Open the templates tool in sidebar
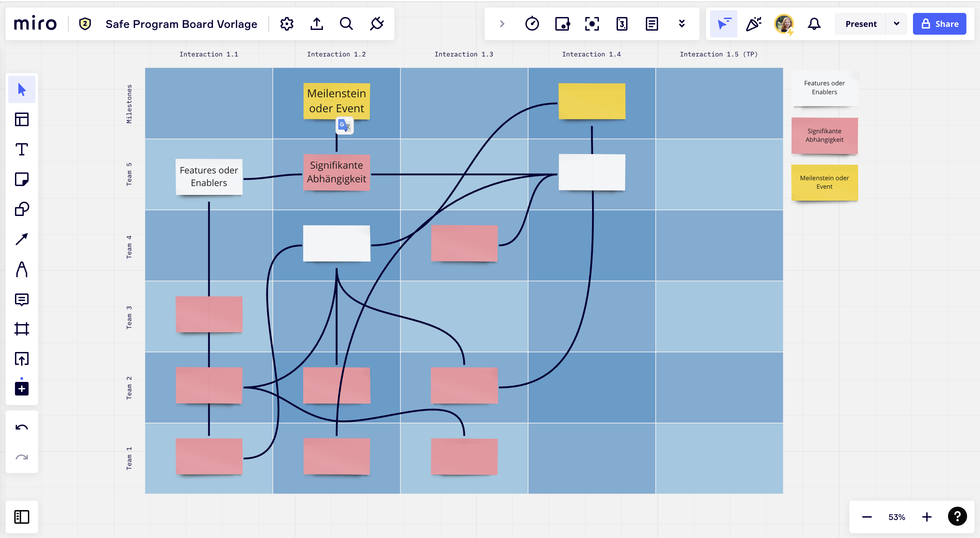This screenshot has height=538, width=980. pos(22,119)
